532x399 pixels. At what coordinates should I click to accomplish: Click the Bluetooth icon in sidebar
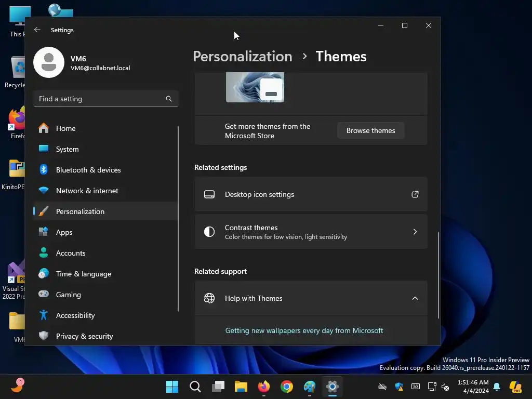pyautogui.click(x=44, y=169)
